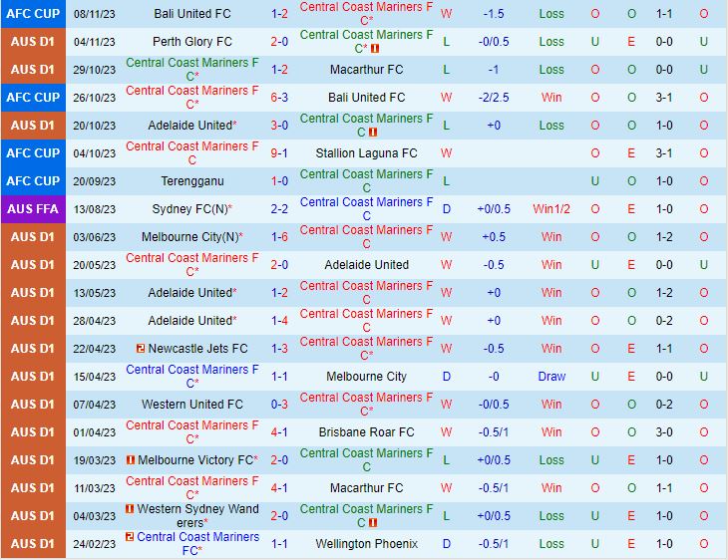Screen dimensions: 728x560
Task: Open Macarthur FC in 11/03/23 match
Action: [366, 488]
